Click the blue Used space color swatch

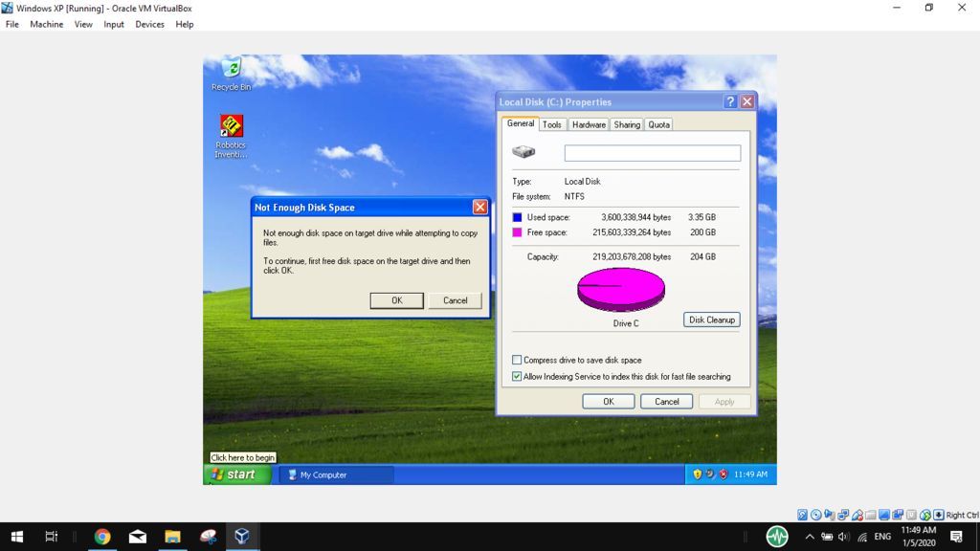pyautogui.click(x=517, y=217)
